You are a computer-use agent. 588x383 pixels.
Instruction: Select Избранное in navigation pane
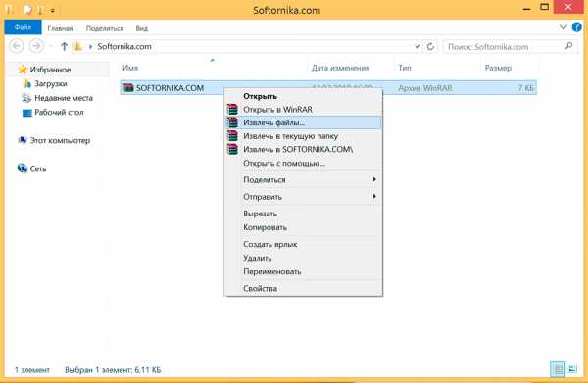coord(50,70)
